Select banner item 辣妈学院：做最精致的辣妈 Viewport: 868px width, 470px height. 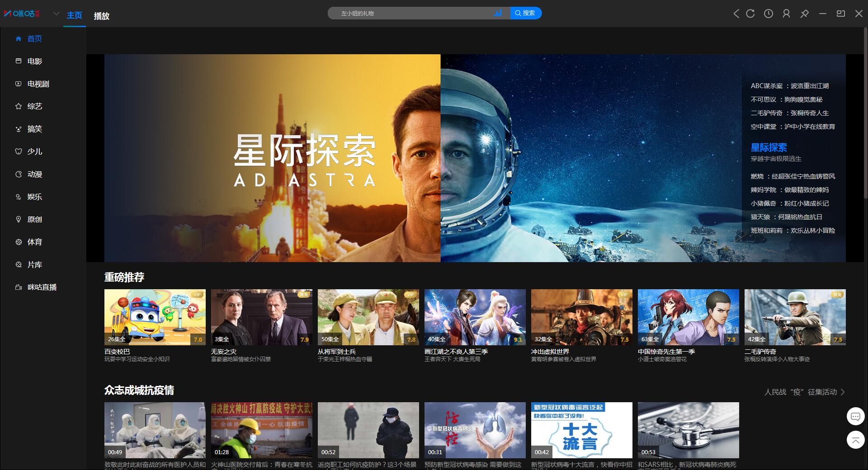790,190
